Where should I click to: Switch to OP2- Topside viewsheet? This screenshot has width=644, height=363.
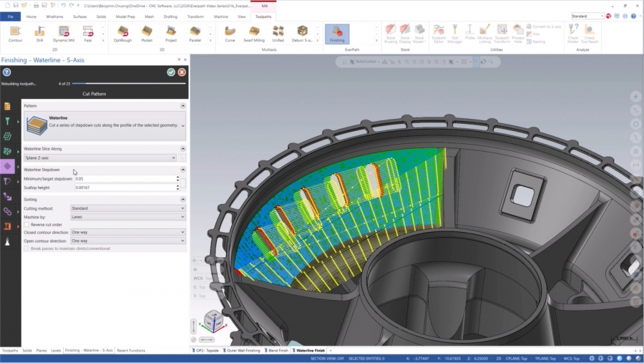click(x=207, y=351)
